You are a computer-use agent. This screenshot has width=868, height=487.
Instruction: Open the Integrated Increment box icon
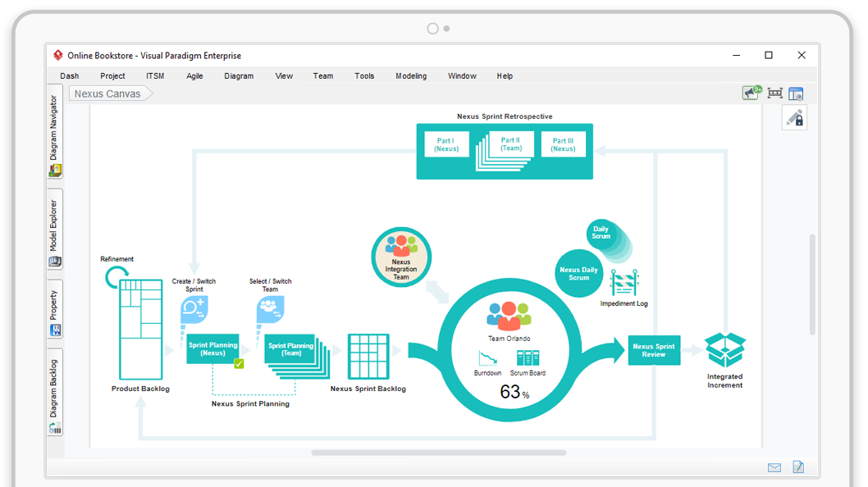(x=724, y=351)
